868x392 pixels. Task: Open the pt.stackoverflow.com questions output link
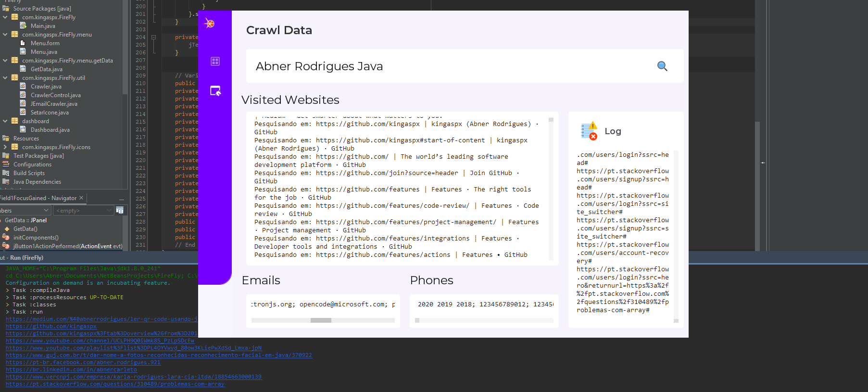[115, 384]
